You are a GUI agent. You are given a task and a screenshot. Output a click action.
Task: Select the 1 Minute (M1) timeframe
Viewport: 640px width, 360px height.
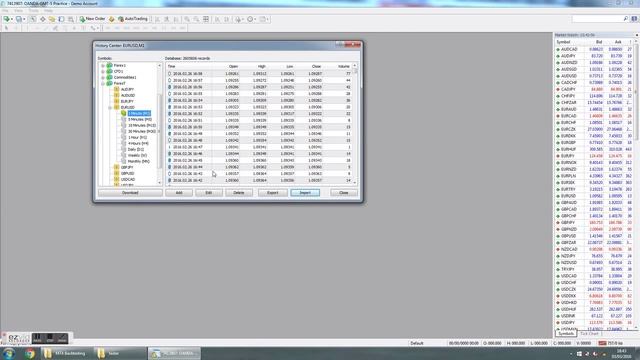(139, 113)
